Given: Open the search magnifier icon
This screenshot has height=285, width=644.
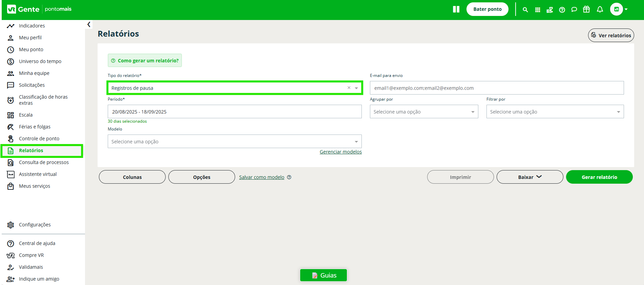Looking at the screenshot, I should [525, 10].
